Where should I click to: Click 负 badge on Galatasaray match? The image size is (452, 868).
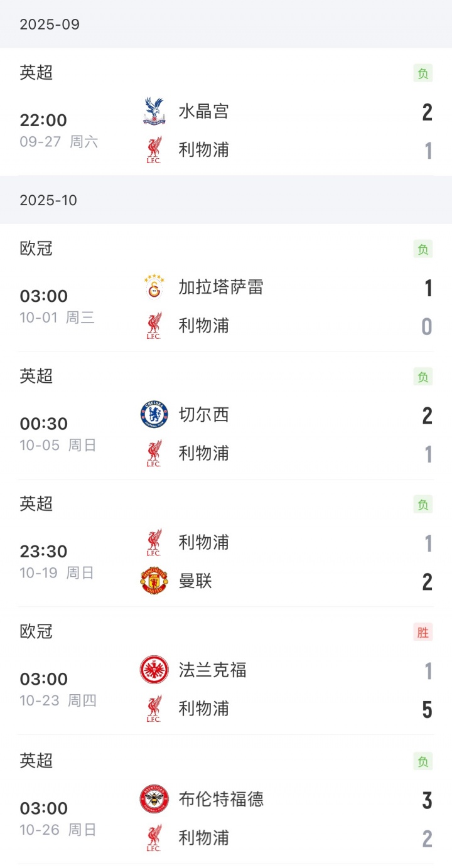click(x=423, y=249)
